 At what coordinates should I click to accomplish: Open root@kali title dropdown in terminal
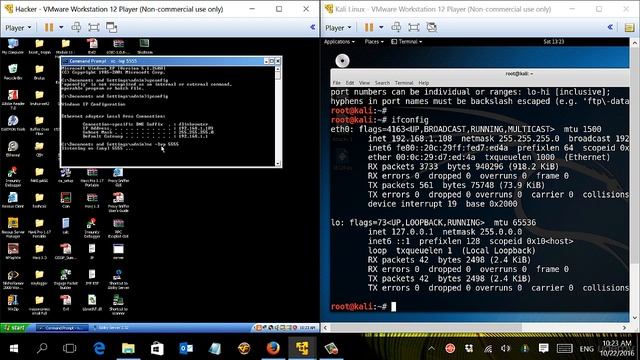[519, 74]
